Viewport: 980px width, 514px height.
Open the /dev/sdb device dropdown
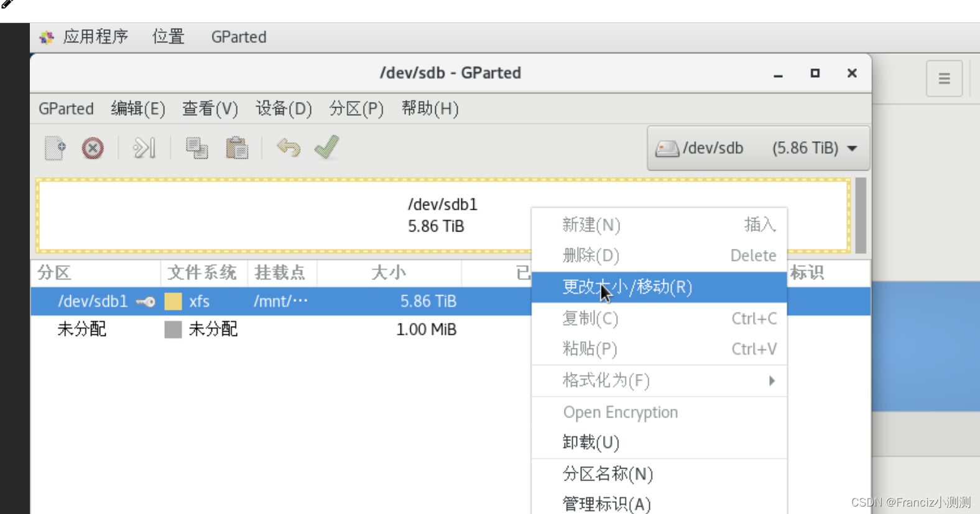coord(758,148)
